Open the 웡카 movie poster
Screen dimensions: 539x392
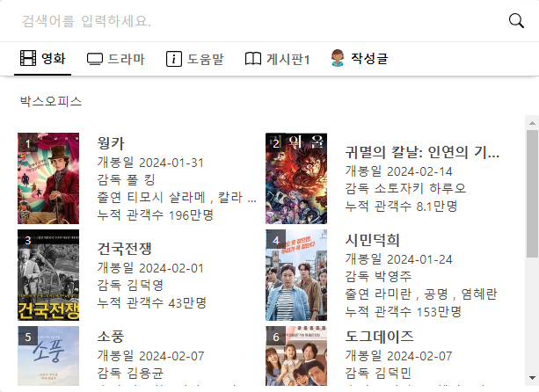pyautogui.click(x=48, y=178)
